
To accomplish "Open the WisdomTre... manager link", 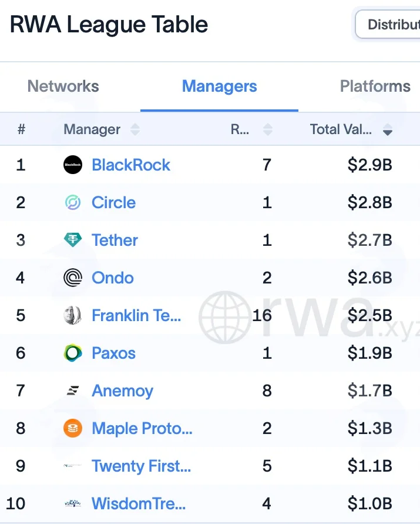I will pyautogui.click(x=139, y=503).
